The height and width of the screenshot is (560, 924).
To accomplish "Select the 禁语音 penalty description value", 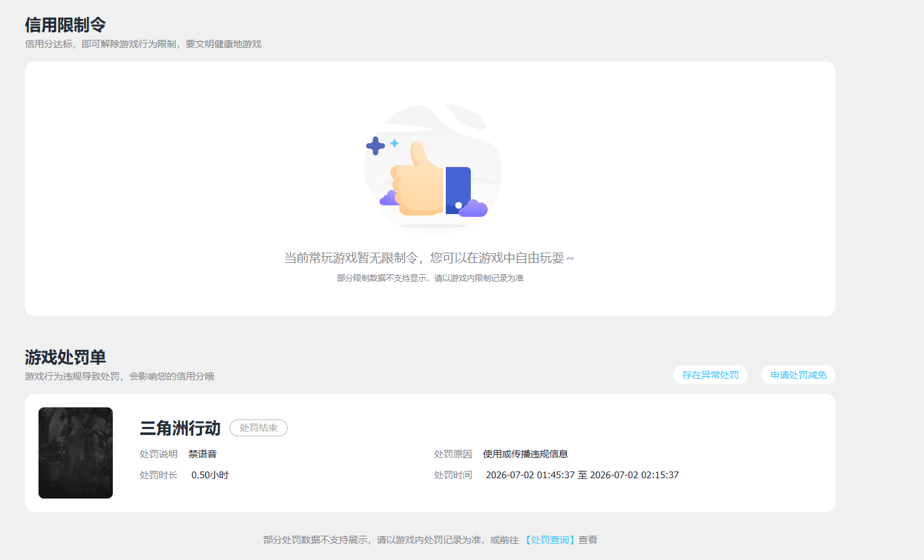I will click(x=203, y=454).
